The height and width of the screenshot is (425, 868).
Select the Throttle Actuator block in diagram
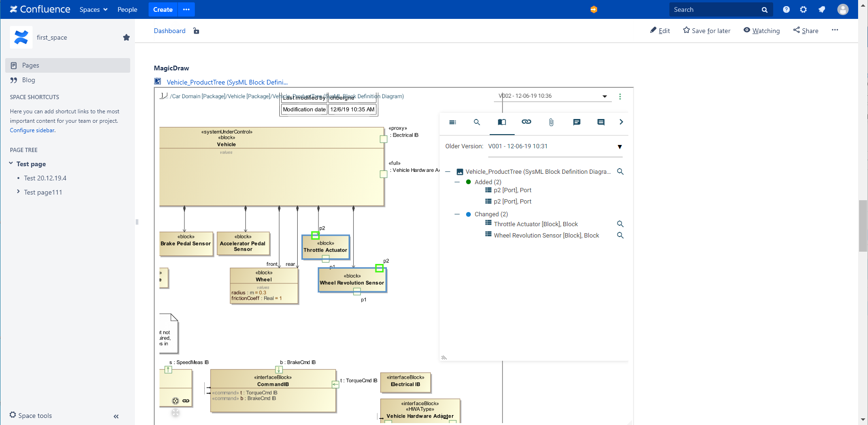tap(325, 247)
